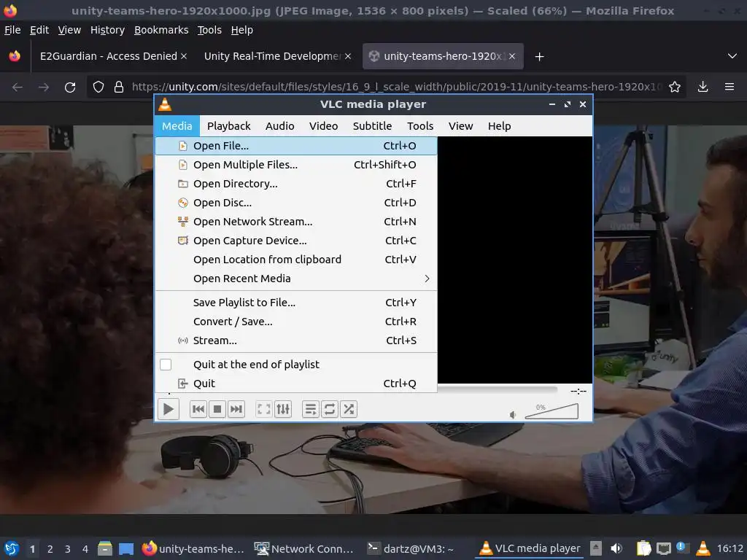This screenshot has height=560, width=747.
Task: Open the Playback menu in VLC
Action: pyautogui.click(x=228, y=126)
